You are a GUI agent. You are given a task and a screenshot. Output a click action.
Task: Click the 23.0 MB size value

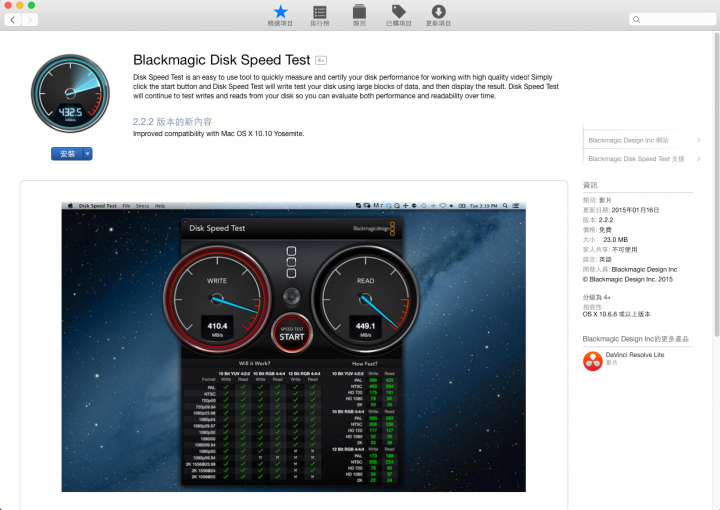(x=615, y=240)
